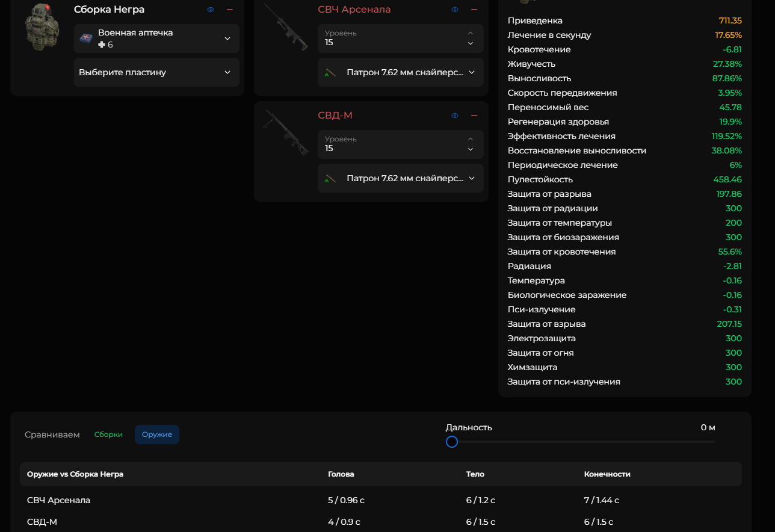Click the Дальность slider handle
Viewport: 775px width, 532px height.
[x=452, y=442]
